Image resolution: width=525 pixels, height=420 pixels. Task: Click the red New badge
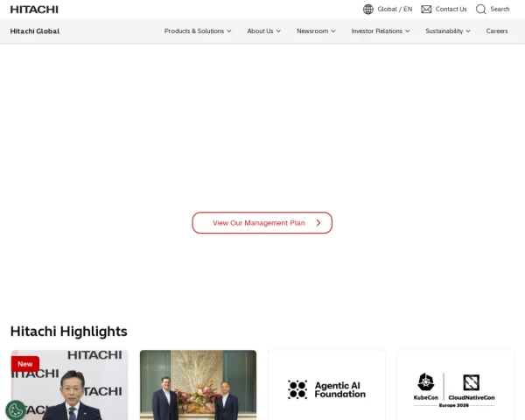pyautogui.click(x=25, y=364)
